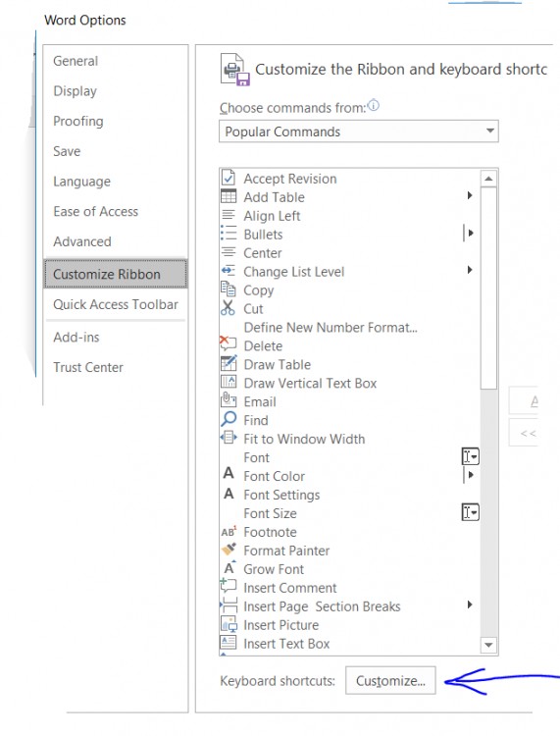The width and height of the screenshot is (560, 736).
Task: Choose the Find magnifier icon
Action: (229, 419)
